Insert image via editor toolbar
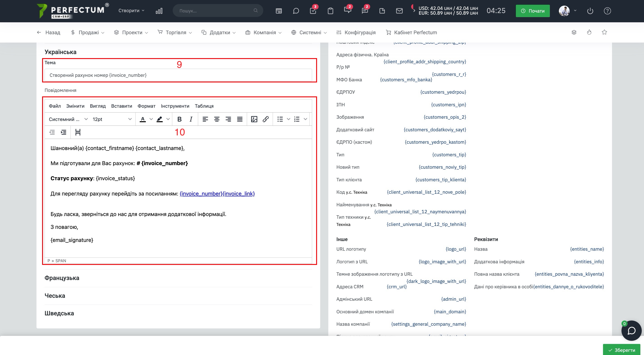 (254, 119)
